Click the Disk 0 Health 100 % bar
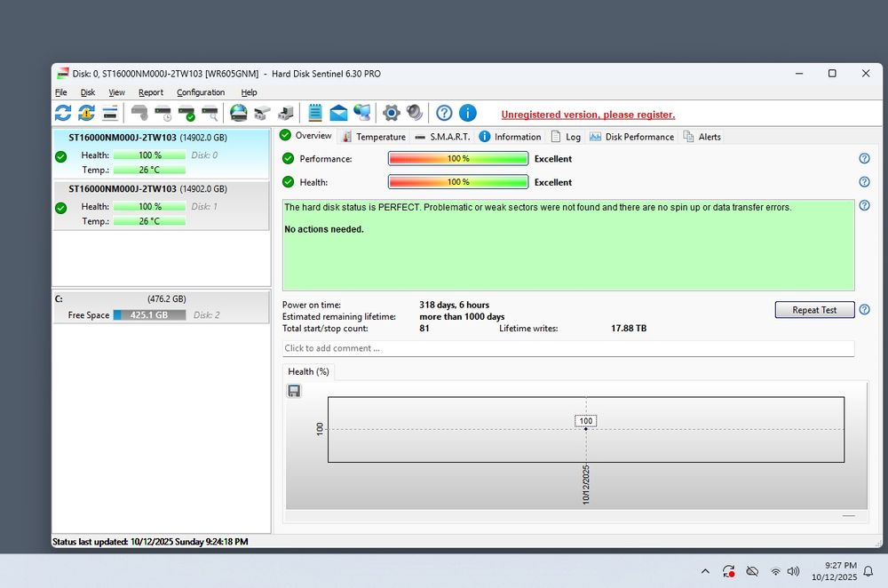888x588 pixels. tap(149, 155)
